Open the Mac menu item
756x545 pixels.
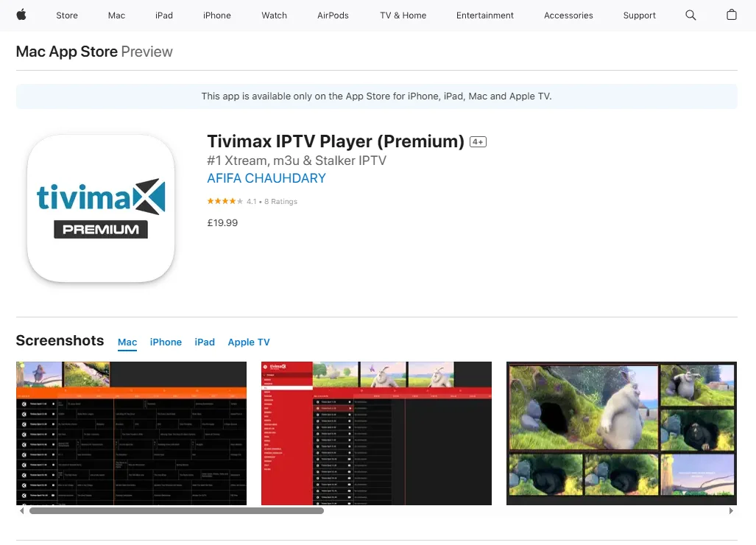(117, 15)
